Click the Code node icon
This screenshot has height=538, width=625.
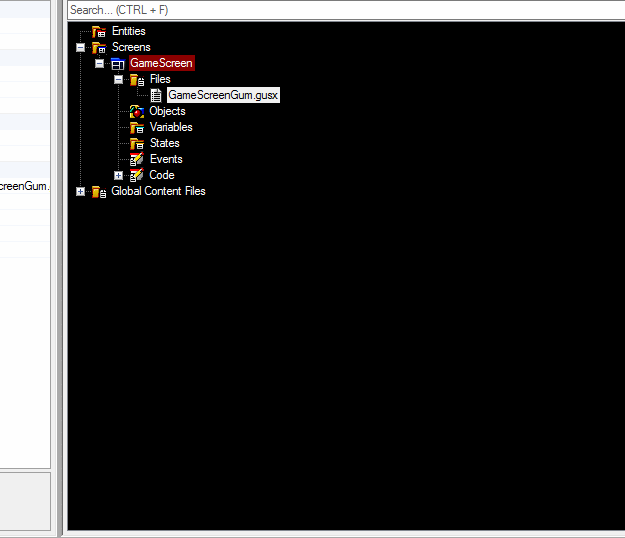click(x=136, y=176)
